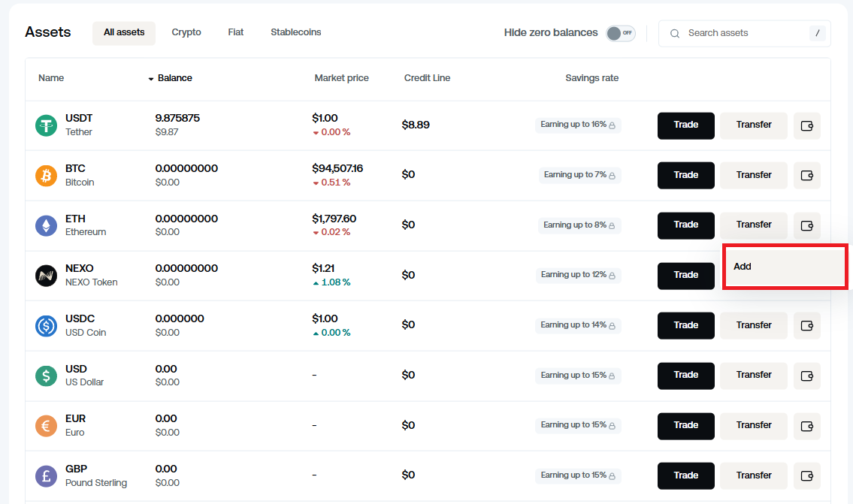Click Trade for USDC USD Coin

pyautogui.click(x=686, y=326)
